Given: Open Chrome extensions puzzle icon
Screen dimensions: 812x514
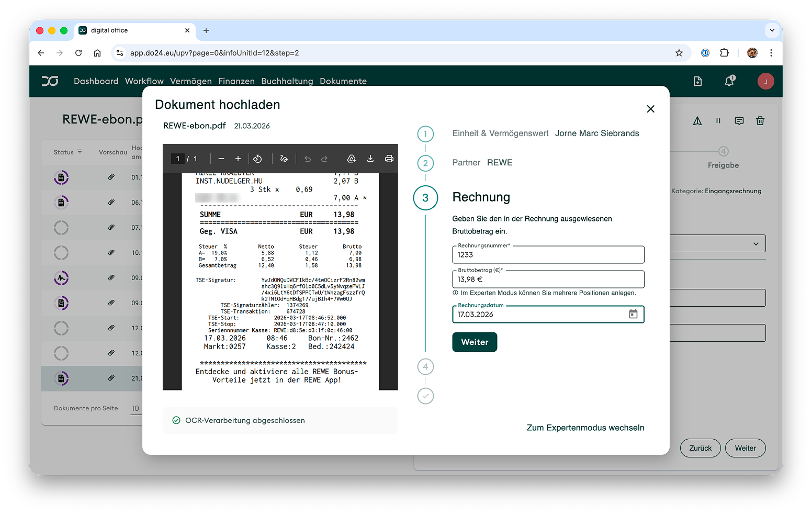Looking at the screenshot, I should (725, 53).
